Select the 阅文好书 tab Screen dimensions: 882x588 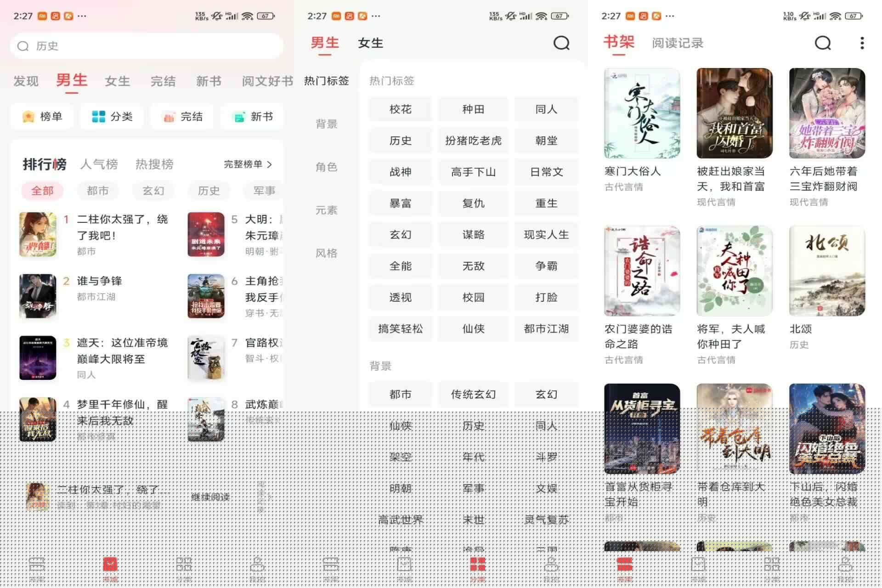tap(267, 81)
